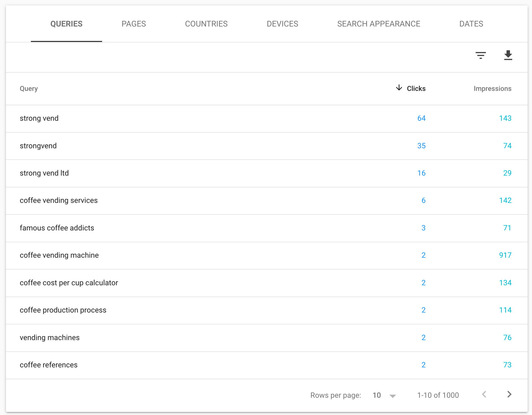Click the 6 clicks value
This screenshot has width=532, height=415.
(x=423, y=200)
